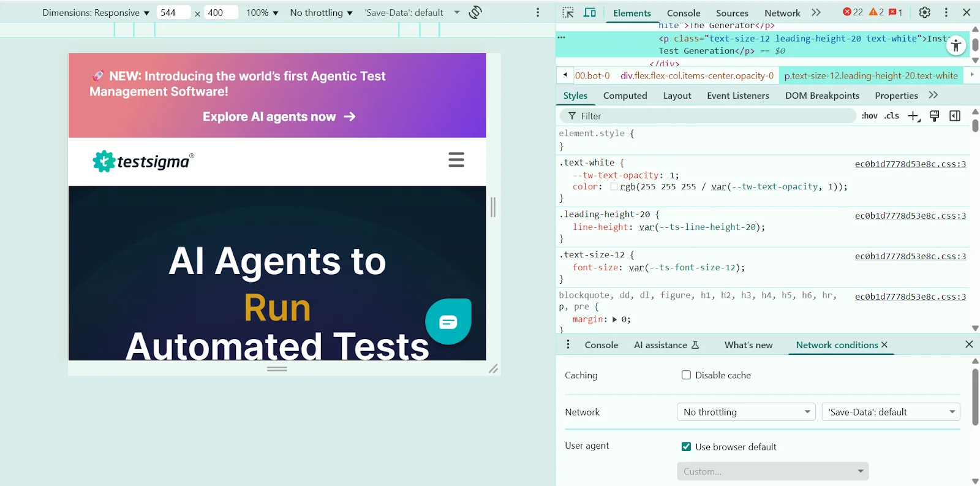Viewport: 980px width, 486px height.
Task: Add new style rule plus icon
Action: 914,116
